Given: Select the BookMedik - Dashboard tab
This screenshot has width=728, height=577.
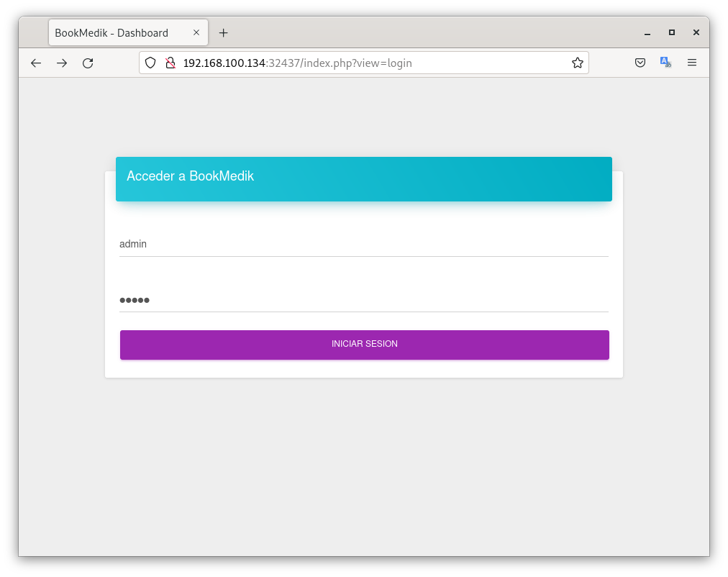Looking at the screenshot, I should point(115,33).
